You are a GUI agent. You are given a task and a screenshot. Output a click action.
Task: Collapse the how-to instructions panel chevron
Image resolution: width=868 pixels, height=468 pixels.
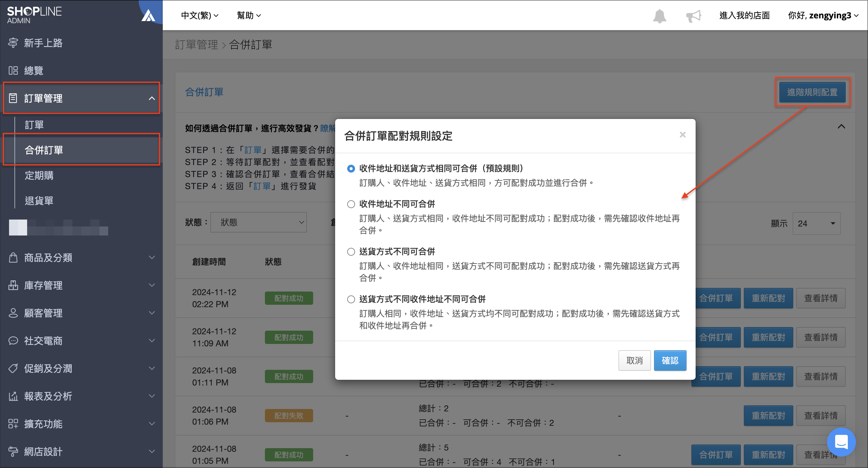click(841, 126)
